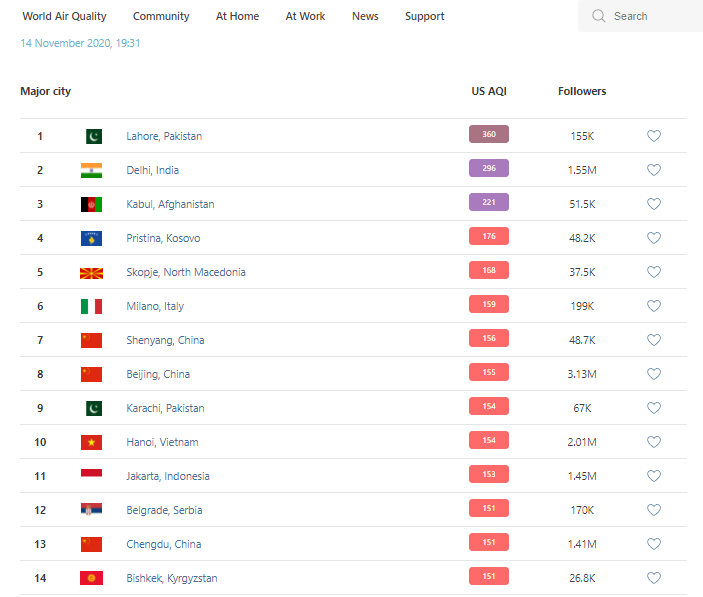
Task: Go to the At Home section
Action: 237,16
